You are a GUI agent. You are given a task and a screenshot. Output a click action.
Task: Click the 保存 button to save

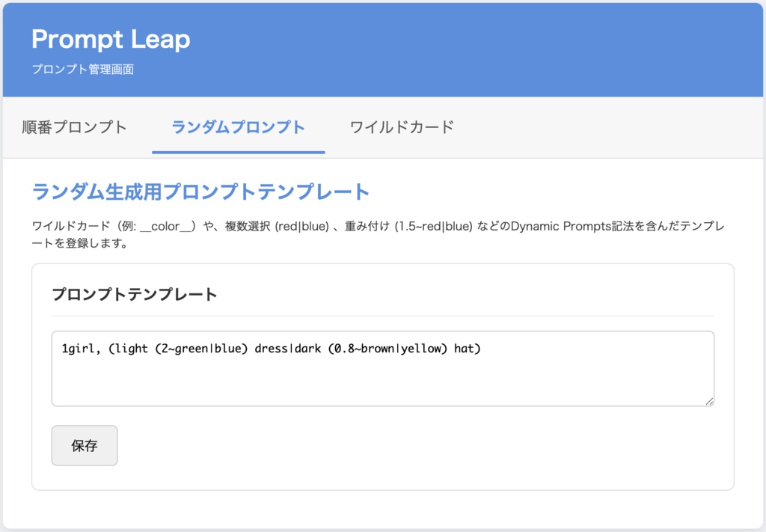pyautogui.click(x=85, y=445)
